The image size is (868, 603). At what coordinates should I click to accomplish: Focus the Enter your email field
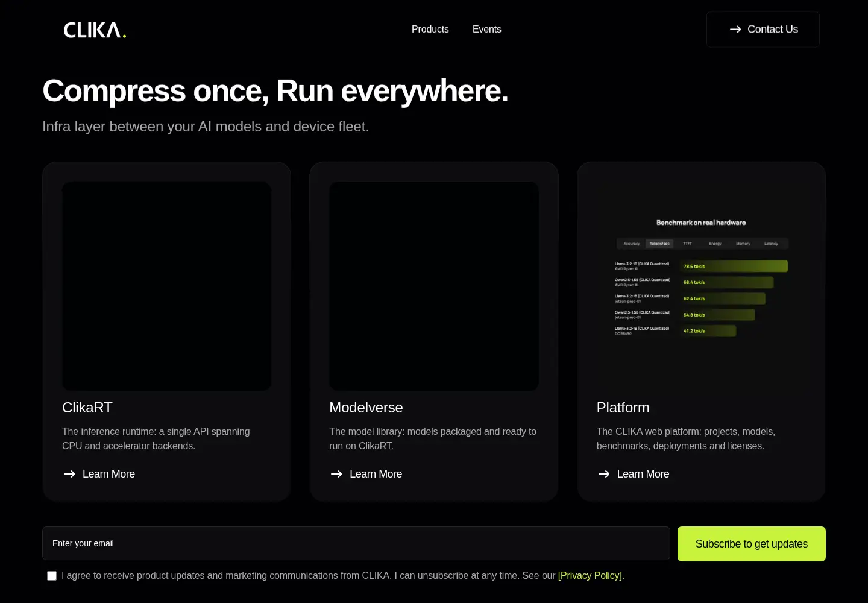coord(356,543)
